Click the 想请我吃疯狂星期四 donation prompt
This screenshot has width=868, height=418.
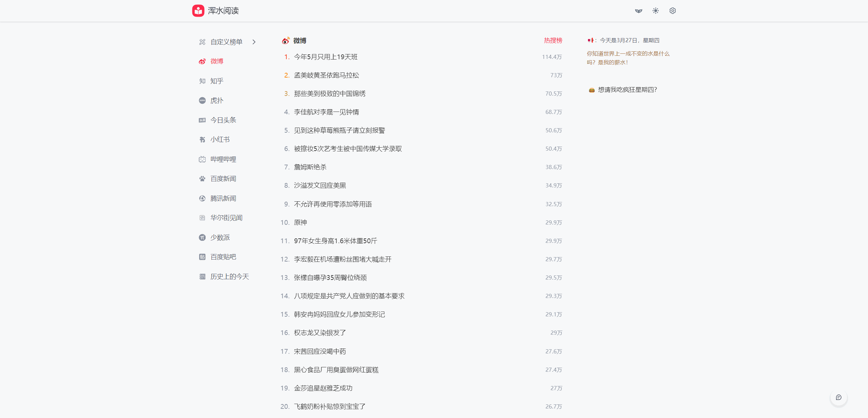pos(627,90)
